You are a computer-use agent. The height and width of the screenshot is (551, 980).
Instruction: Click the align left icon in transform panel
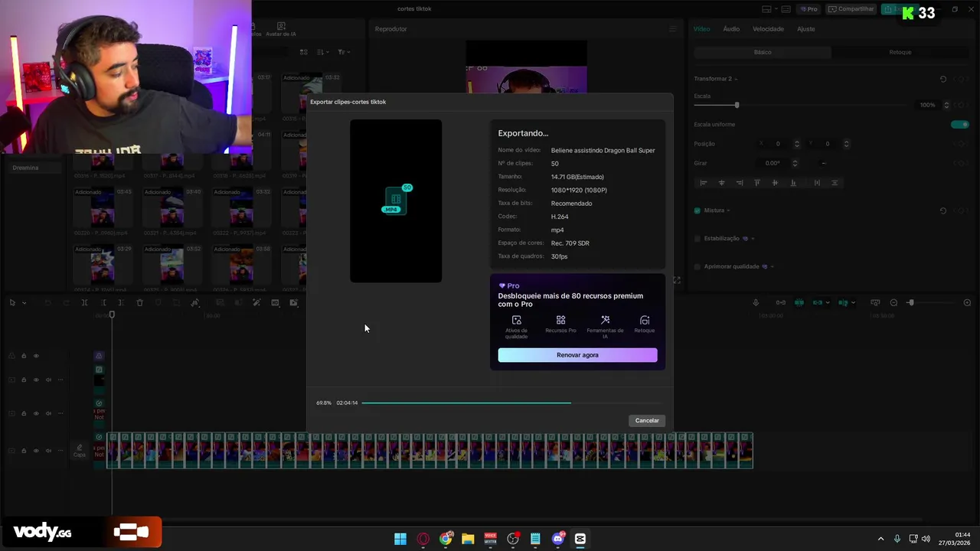704,183
